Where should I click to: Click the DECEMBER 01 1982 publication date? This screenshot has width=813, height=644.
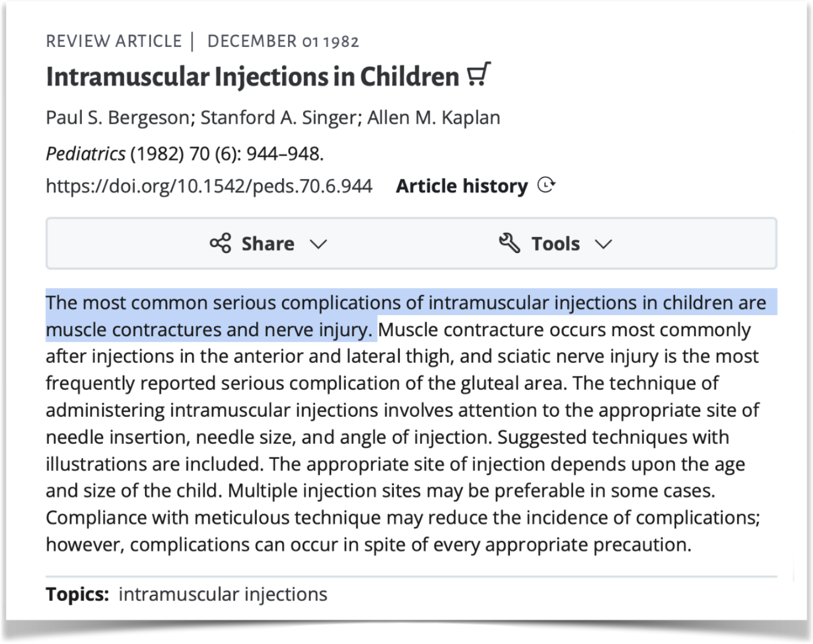[283, 41]
